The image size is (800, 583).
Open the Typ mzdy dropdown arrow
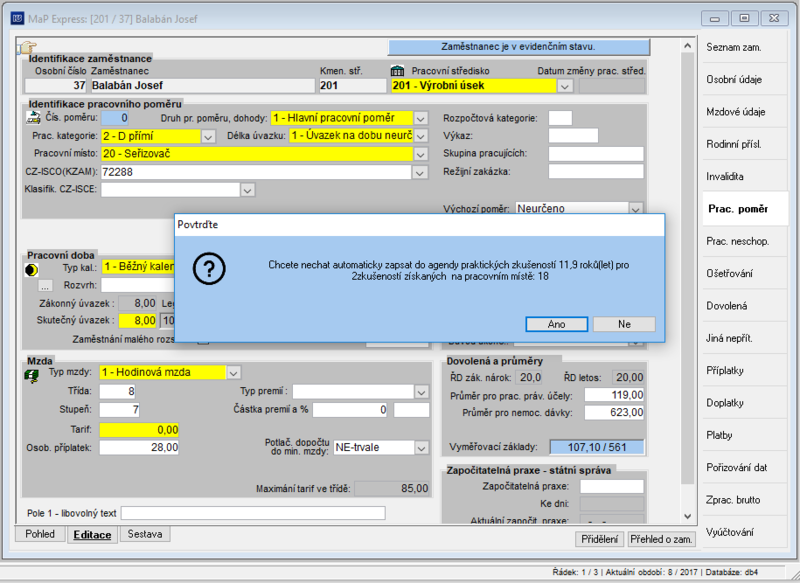pos(233,373)
